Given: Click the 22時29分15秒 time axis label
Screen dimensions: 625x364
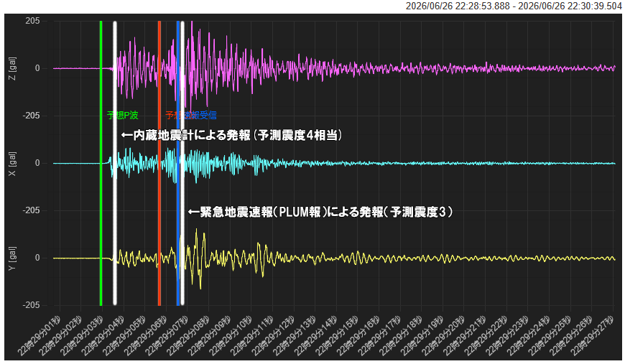Looking at the screenshot, I should pyautogui.click(x=338, y=335).
